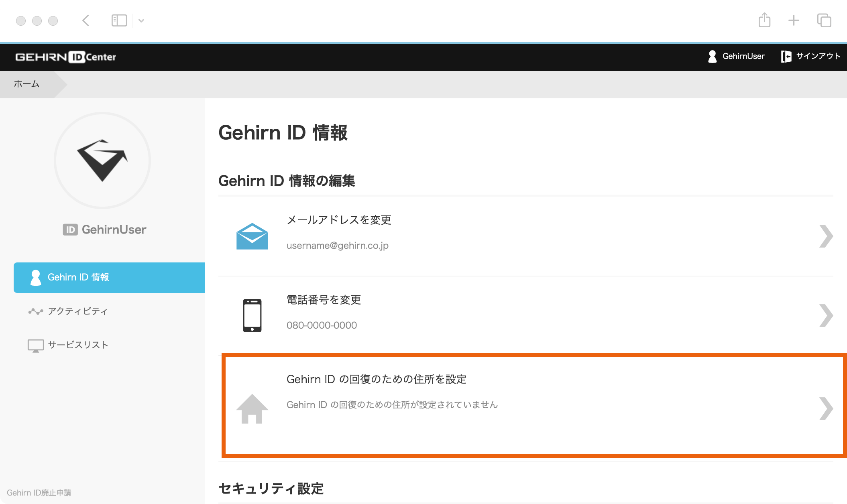This screenshot has width=847, height=504.
Task: Expand the sidebar dropdown arrow in toolbar
Action: point(141,20)
